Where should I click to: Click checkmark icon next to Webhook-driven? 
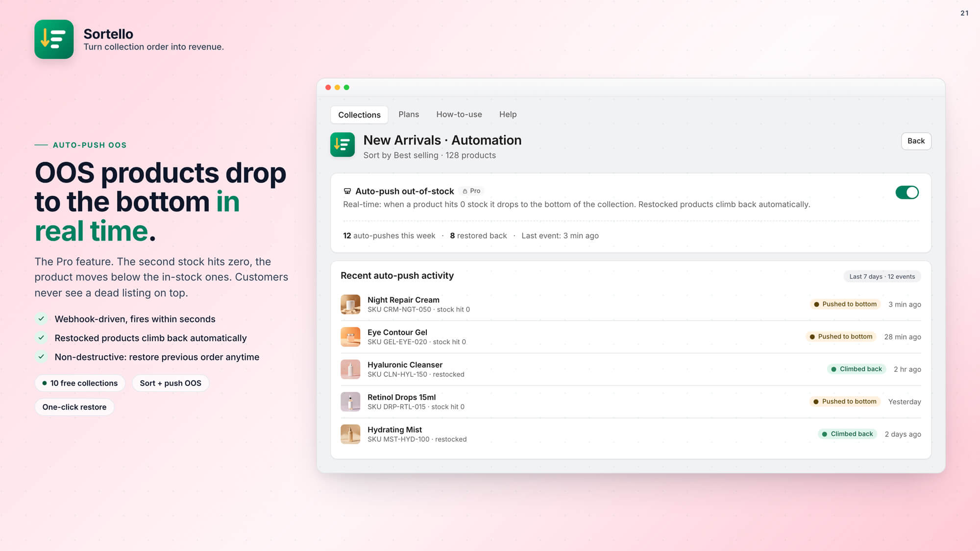[x=41, y=319]
